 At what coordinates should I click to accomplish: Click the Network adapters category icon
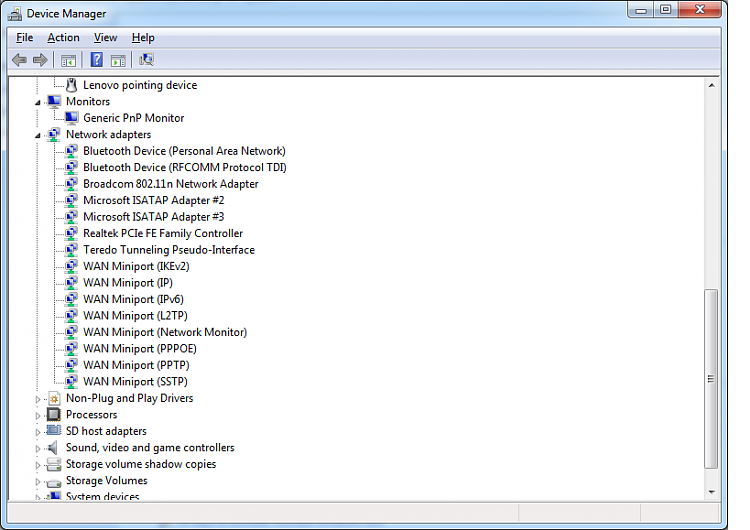[x=54, y=134]
